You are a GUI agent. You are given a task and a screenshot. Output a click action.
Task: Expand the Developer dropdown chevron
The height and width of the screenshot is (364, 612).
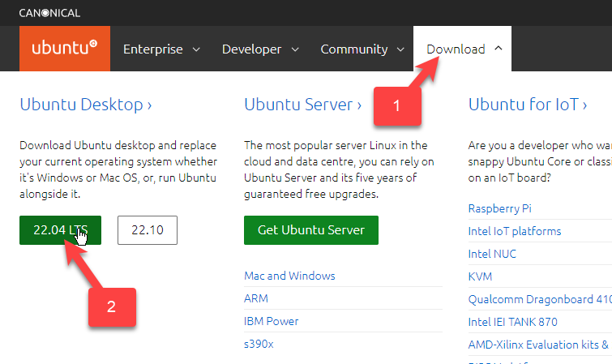pyautogui.click(x=295, y=49)
